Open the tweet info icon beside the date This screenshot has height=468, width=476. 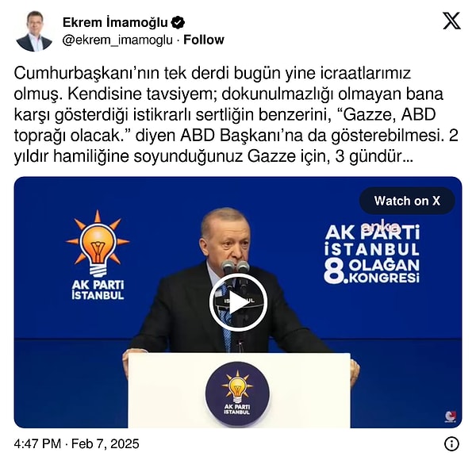pyautogui.click(x=451, y=444)
